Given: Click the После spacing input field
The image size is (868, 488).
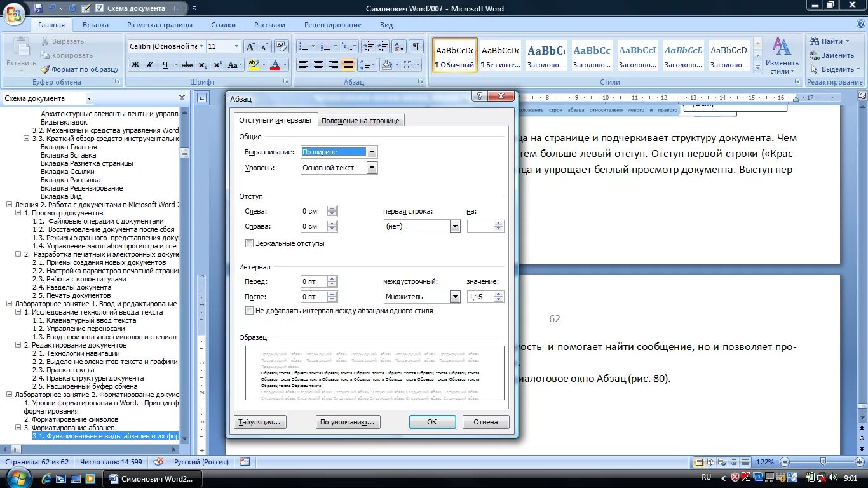Looking at the screenshot, I should pos(314,297).
